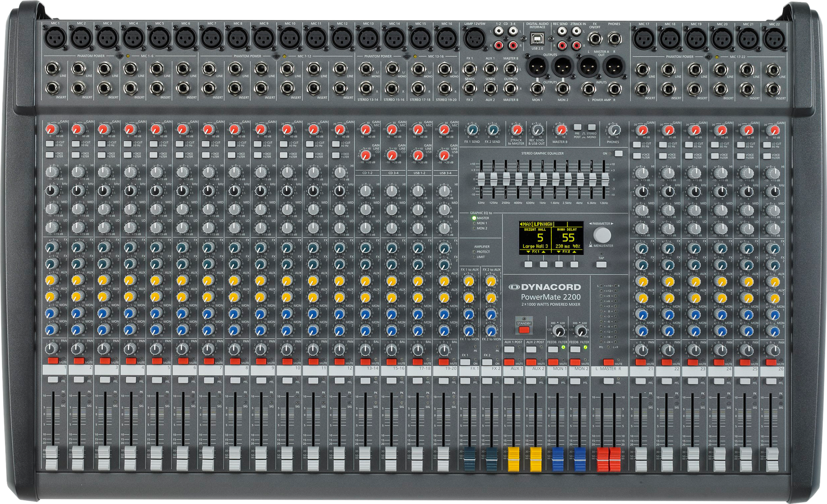Turn on the FX 2 ON button

[487, 362]
